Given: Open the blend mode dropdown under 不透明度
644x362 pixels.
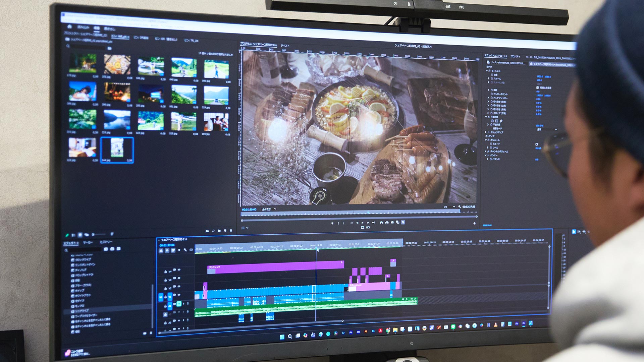Looking at the screenshot, I should click(x=547, y=129).
